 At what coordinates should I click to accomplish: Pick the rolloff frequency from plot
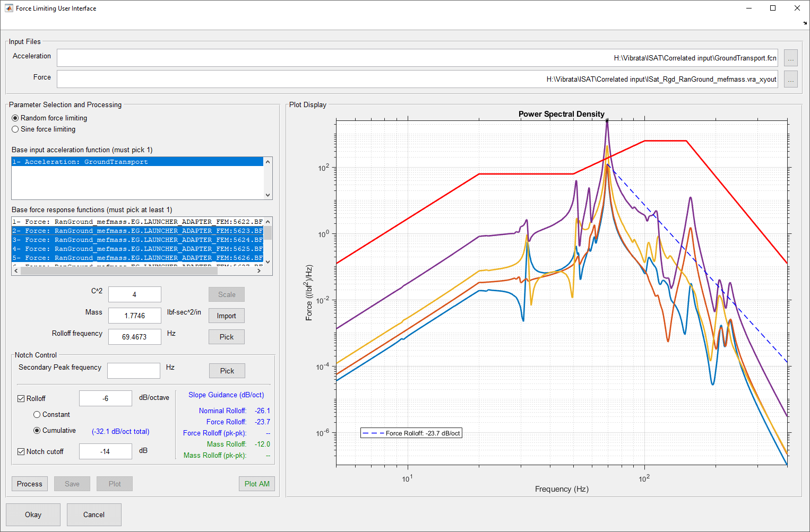pyautogui.click(x=227, y=337)
